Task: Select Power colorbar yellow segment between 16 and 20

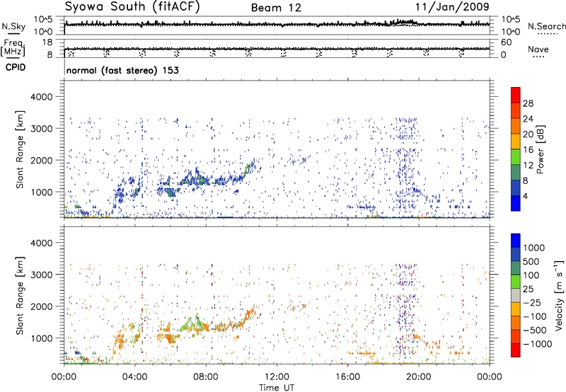Action: point(516,142)
